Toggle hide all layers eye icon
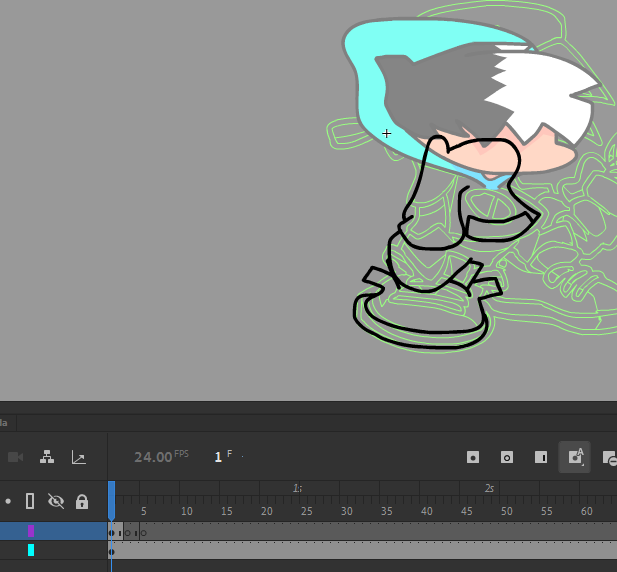The width and height of the screenshot is (617, 572). click(55, 502)
